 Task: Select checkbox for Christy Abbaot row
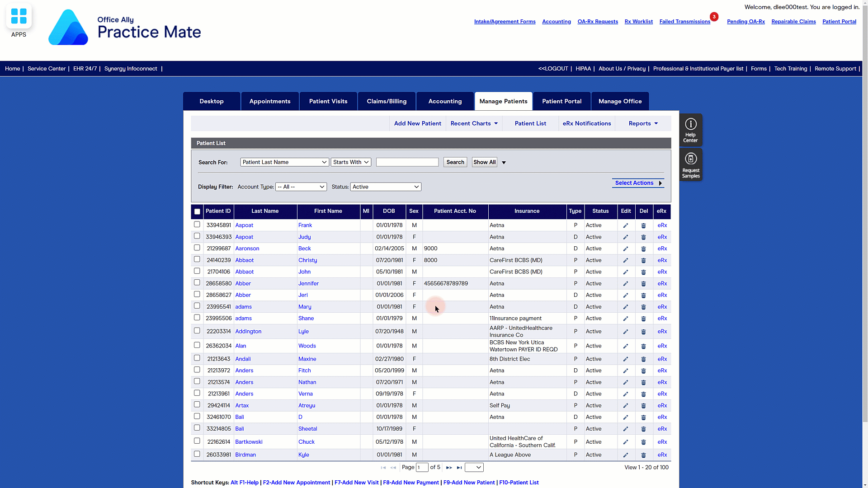click(x=197, y=259)
